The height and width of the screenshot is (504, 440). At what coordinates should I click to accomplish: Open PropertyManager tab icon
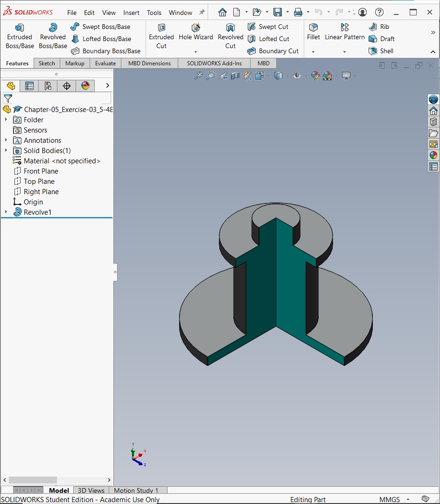point(29,86)
